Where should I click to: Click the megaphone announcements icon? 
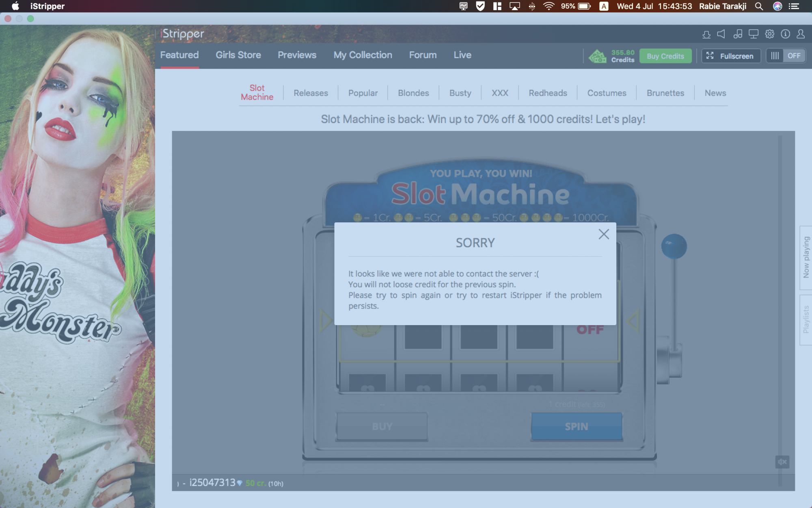(x=721, y=34)
